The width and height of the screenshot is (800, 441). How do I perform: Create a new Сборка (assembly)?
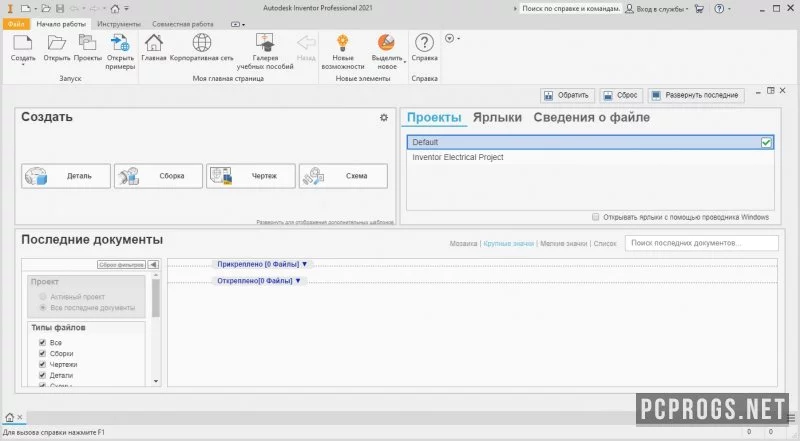[x=158, y=176]
